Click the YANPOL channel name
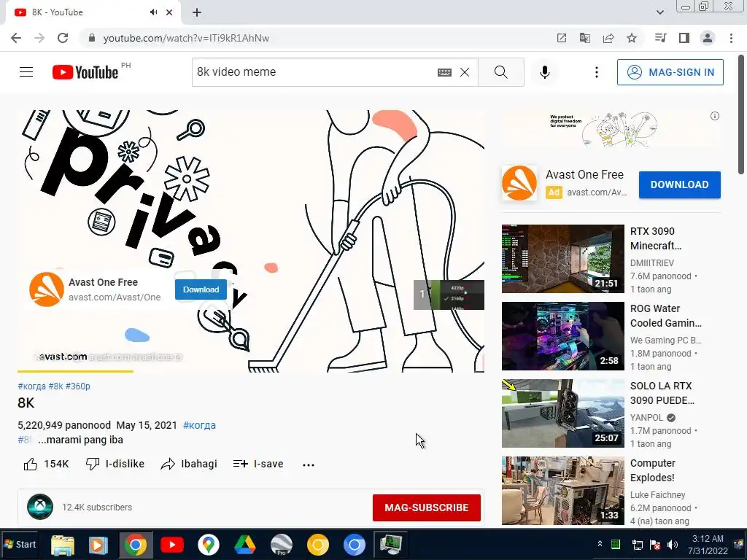The image size is (747, 560). tap(646, 418)
